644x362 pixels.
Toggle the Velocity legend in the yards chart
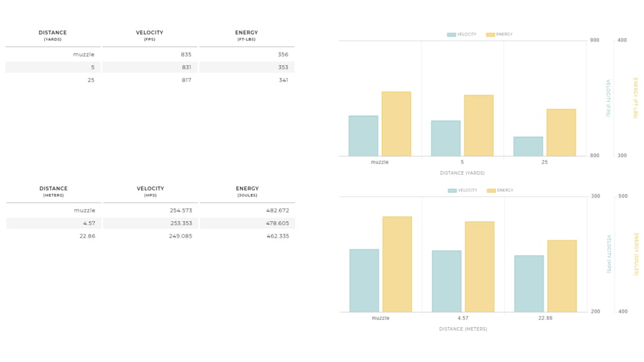click(462, 35)
